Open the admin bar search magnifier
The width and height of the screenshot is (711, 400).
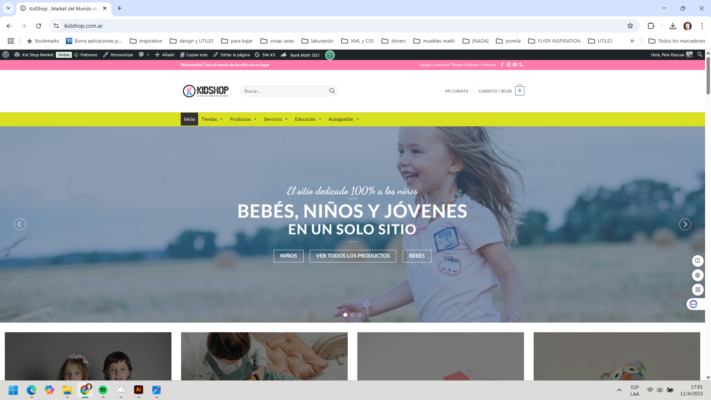click(x=700, y=55)
